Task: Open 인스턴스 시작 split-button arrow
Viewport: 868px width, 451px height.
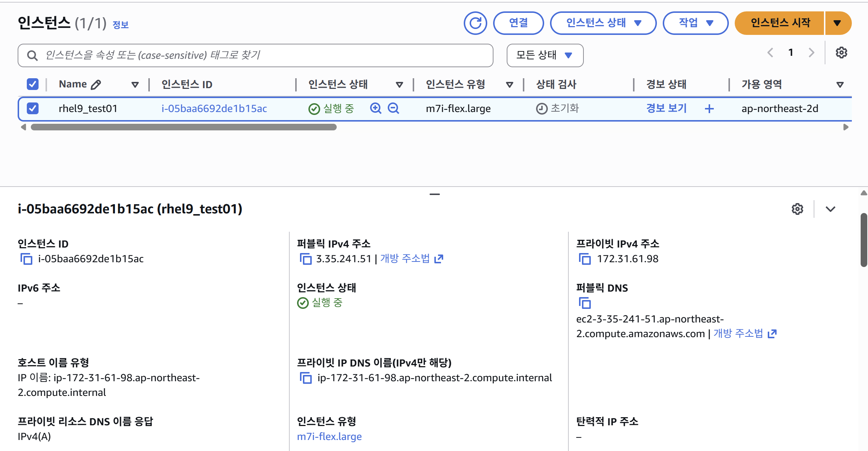Action: pos(838,23)
